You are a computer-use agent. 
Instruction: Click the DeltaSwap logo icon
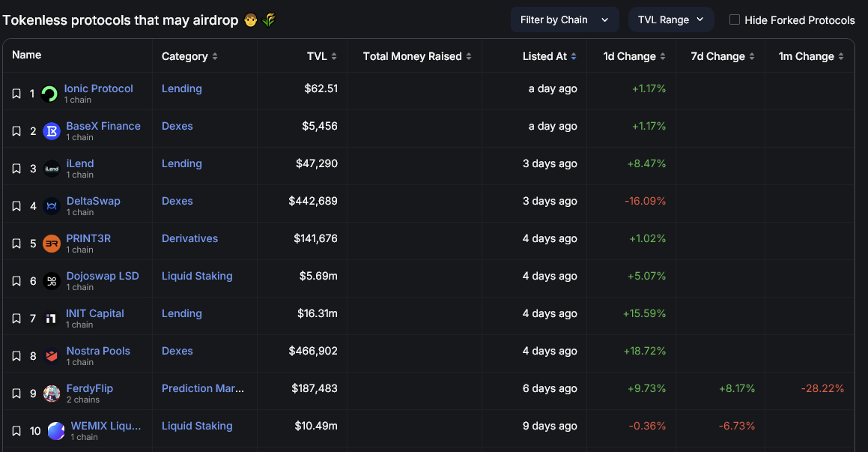[52, 206]
